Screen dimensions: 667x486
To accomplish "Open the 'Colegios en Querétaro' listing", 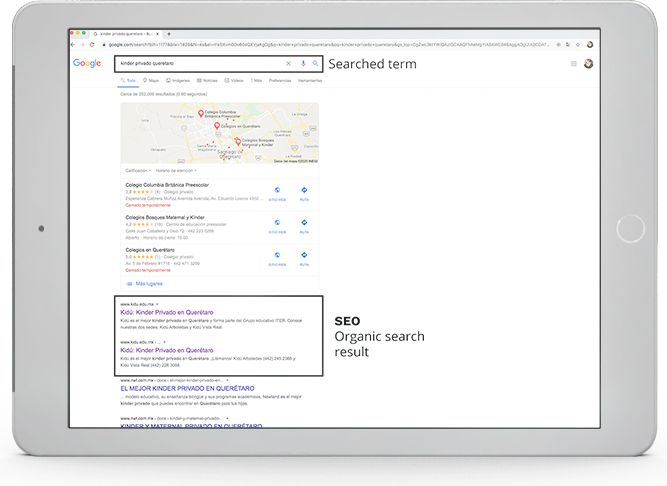I will point(150,250).
